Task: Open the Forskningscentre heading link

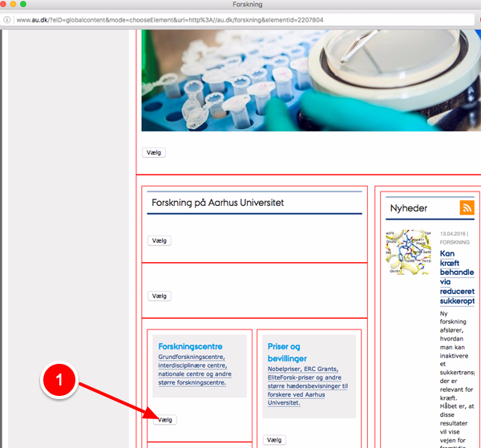Action: click(x=190, y=347)
